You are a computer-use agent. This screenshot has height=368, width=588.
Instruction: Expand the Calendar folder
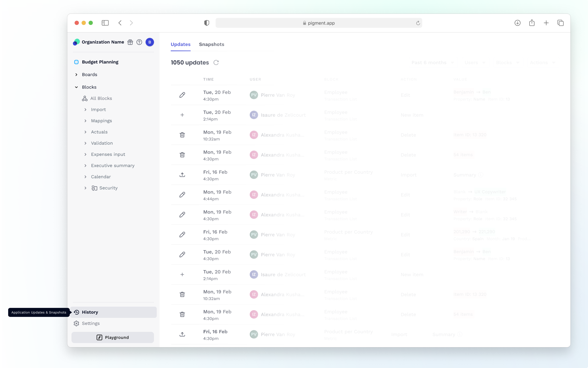click(x=85, y=177)
